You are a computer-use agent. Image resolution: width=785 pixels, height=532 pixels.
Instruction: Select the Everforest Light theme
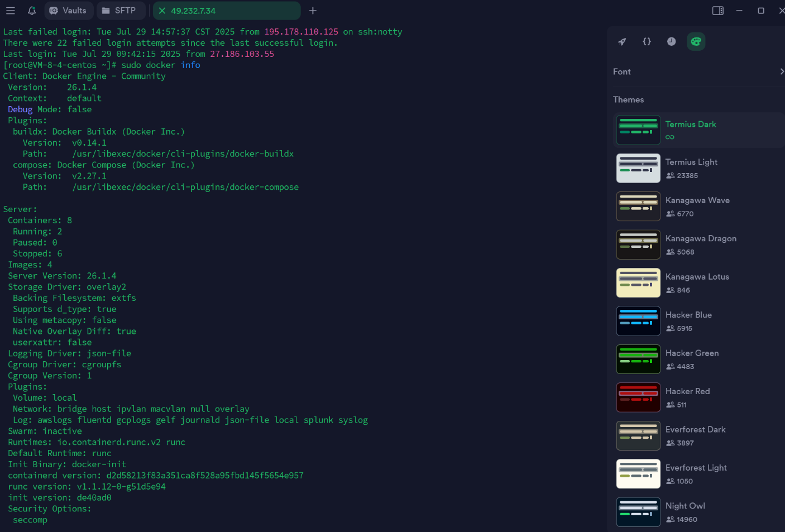click(699, 474)
